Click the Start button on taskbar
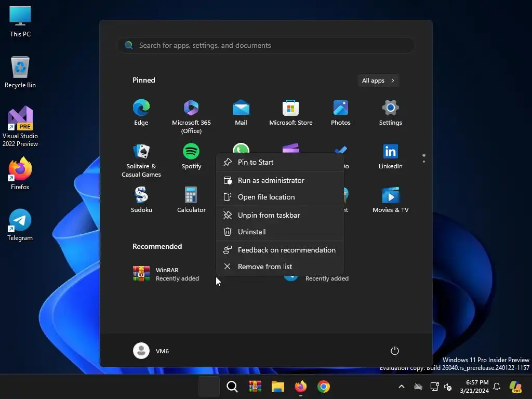Viewport: 532px width, 399px height. tap(209, 387)
